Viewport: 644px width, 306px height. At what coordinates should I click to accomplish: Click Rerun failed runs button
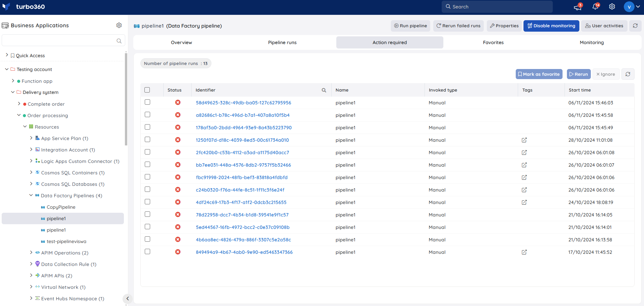459,26
